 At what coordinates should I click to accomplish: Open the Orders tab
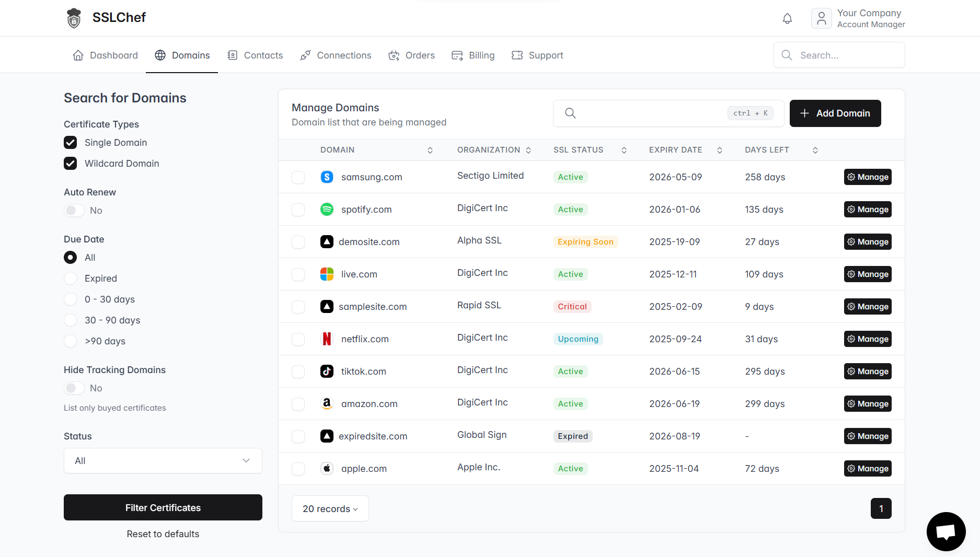(x=411, y=55)
